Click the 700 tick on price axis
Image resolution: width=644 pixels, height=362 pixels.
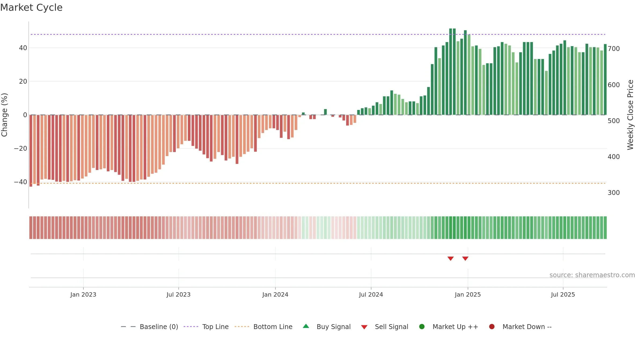[614, 49]
